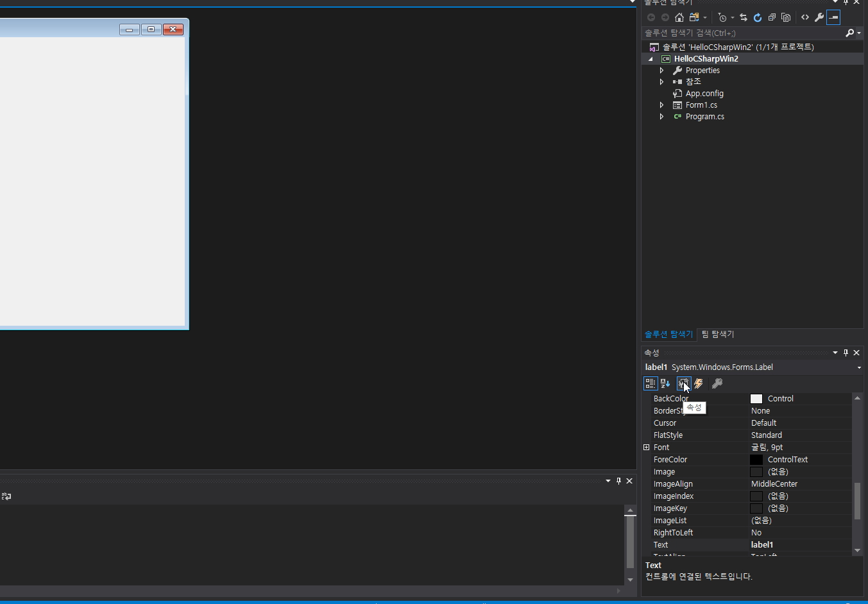Toggle the output panel auto-hide pin
This screenshot has height=604, width=868.
click(x=618, y=481)
